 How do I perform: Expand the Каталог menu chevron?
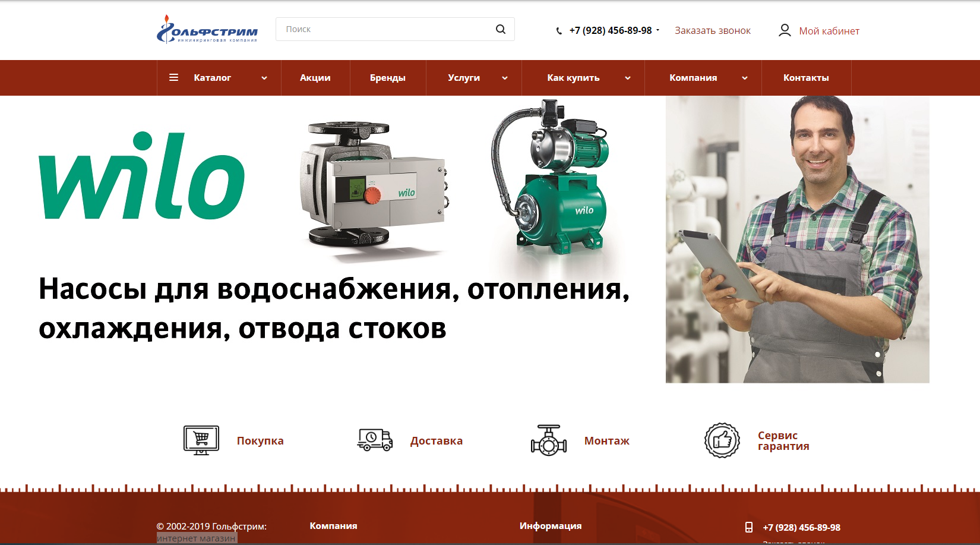(x=264, y=78)
